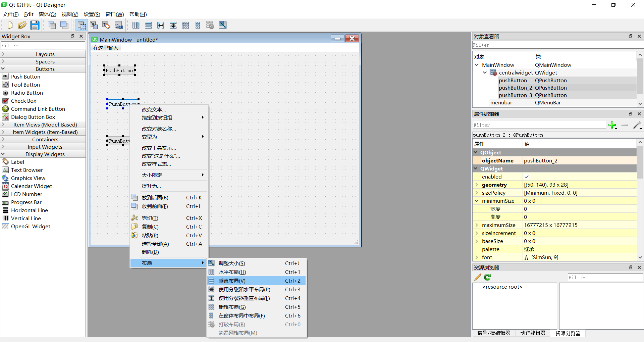Switch to the 信号/槽编辑器 tab

point(494,333)
